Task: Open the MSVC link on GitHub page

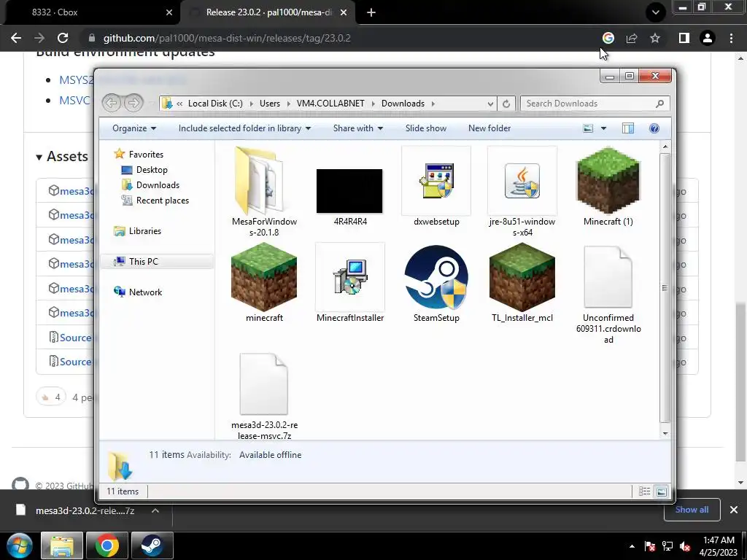Action: pos(74,101)
